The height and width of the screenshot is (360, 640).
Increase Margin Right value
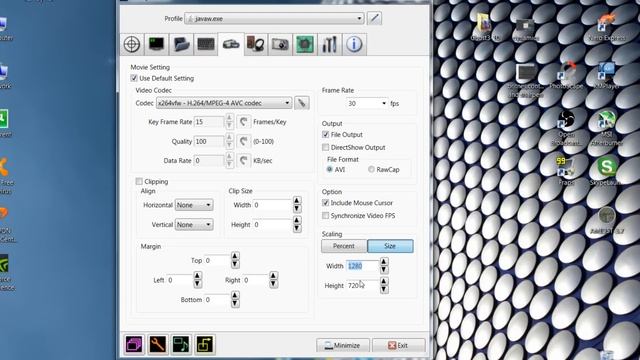pyautogui.click(x=273, y=276)
